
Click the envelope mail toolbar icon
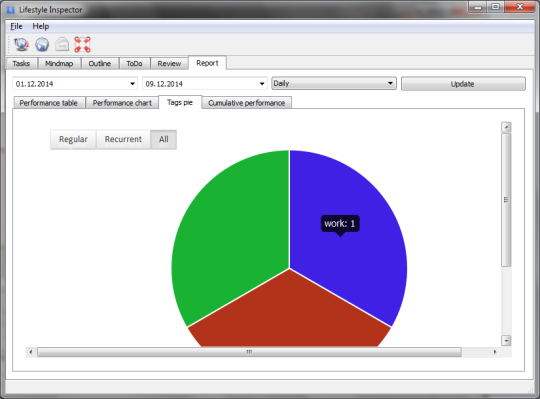pyautogui.click(x=62, y=44)
